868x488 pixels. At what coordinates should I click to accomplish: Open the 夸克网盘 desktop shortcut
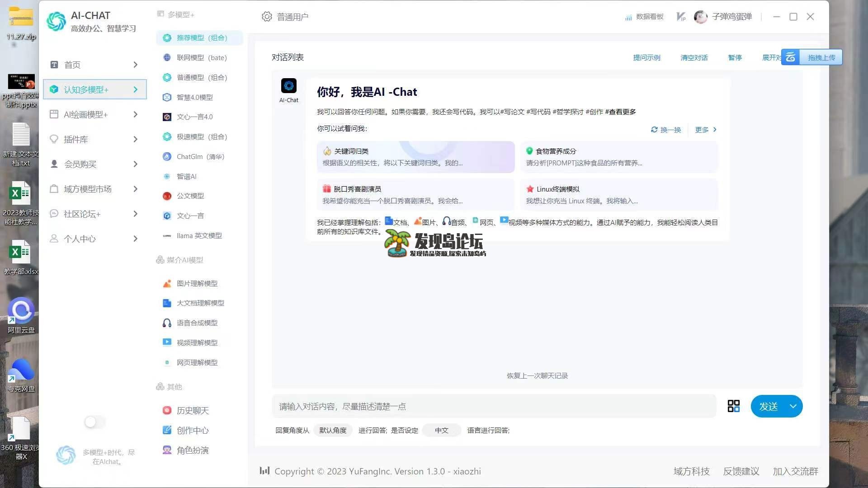click(x=21, y=375)
